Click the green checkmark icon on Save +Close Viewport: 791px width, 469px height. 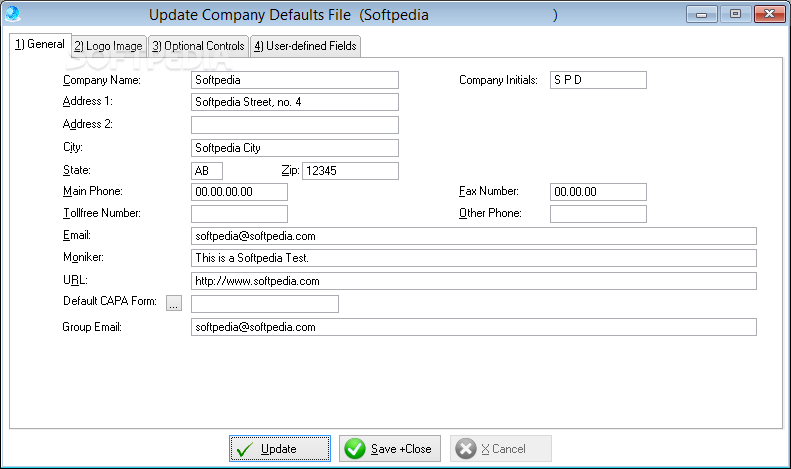tap(355, 448)
